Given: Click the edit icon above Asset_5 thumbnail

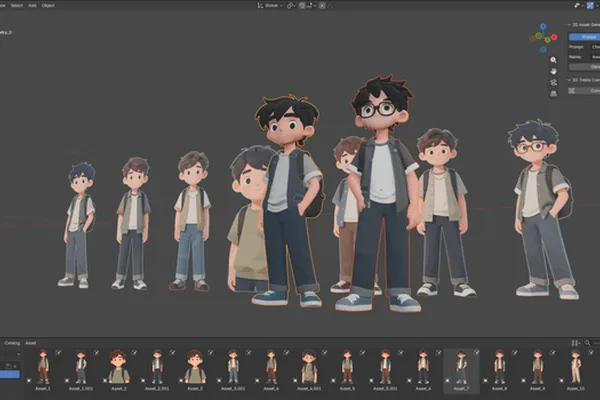Looking at the screenshot, I should [362, 352].
